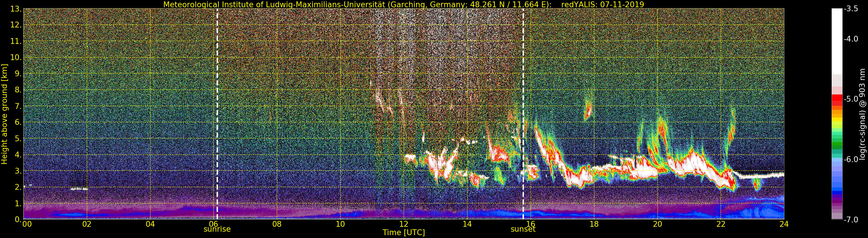Click the colorbar tick label '-7.0'

point(850,220)
